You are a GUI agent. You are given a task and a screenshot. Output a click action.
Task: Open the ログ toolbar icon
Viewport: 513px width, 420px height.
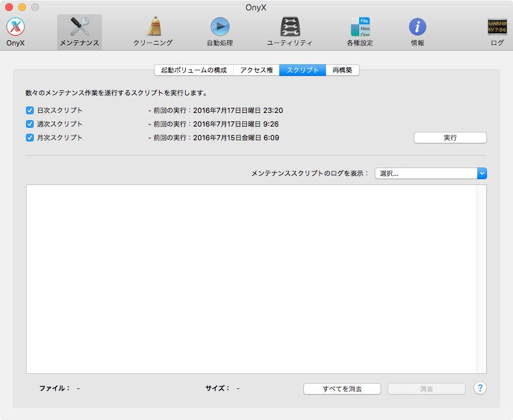pos(497,32)
